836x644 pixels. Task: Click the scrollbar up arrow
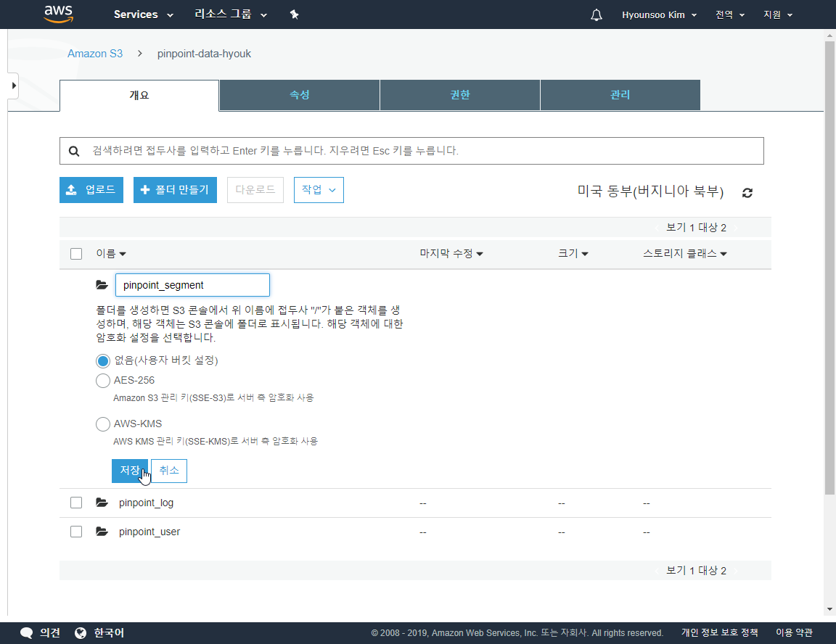pos(829,36)
